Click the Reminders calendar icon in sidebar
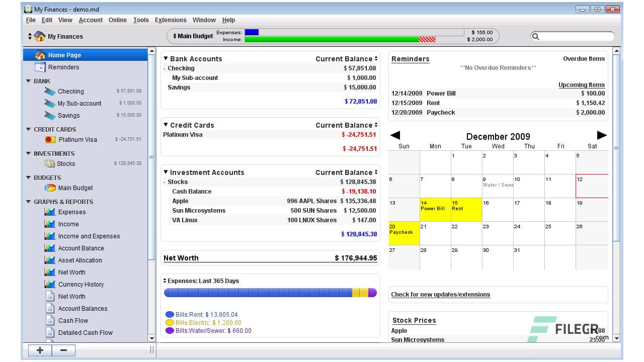The height and width of the screenshot is (362, 644). (40, 67)
